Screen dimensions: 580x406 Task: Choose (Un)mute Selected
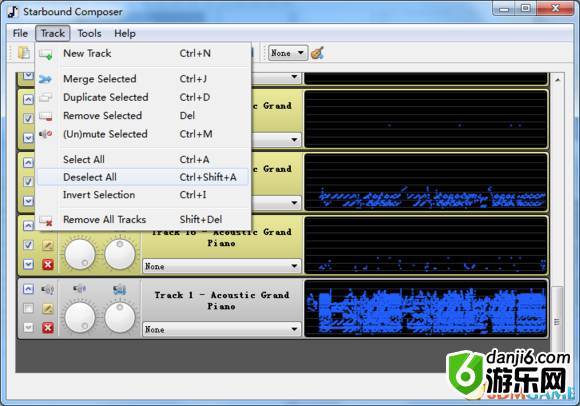[143, 134]
